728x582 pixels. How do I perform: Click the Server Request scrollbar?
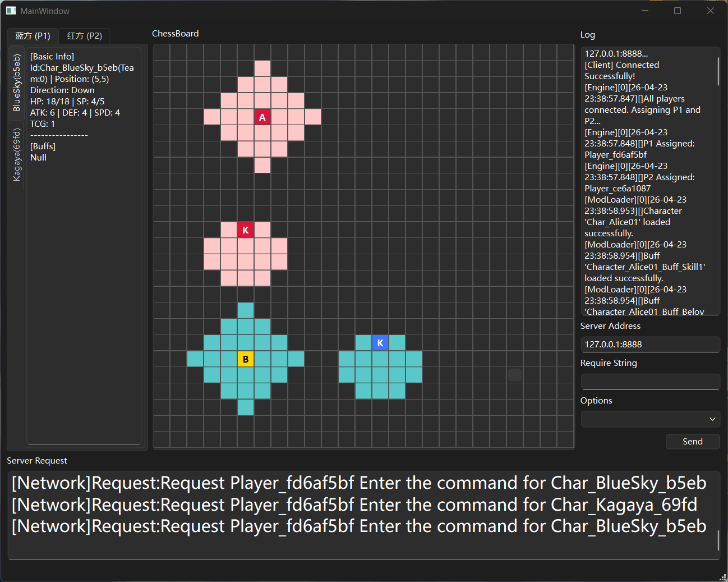tap(718, 540)
